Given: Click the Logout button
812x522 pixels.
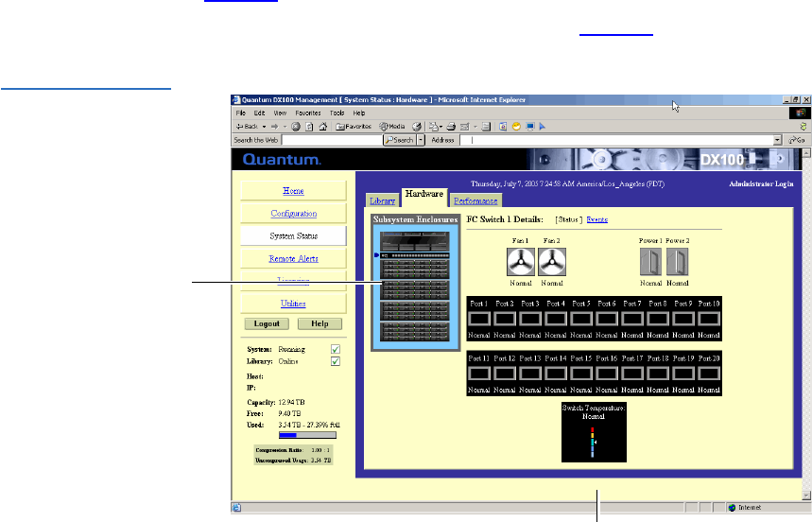Looking at the screenshot, I should tap(267, 323).
